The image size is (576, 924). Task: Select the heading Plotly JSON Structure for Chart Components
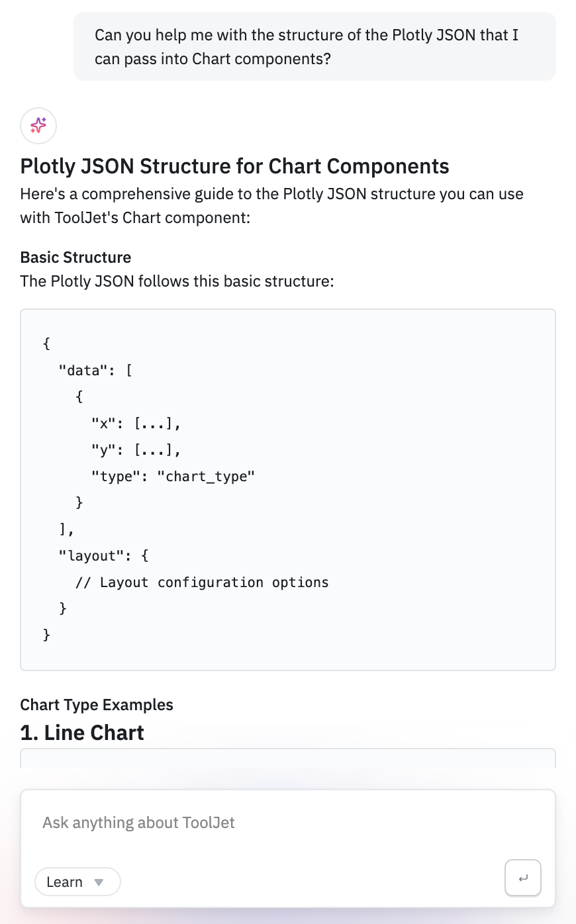tap(234, 166)
